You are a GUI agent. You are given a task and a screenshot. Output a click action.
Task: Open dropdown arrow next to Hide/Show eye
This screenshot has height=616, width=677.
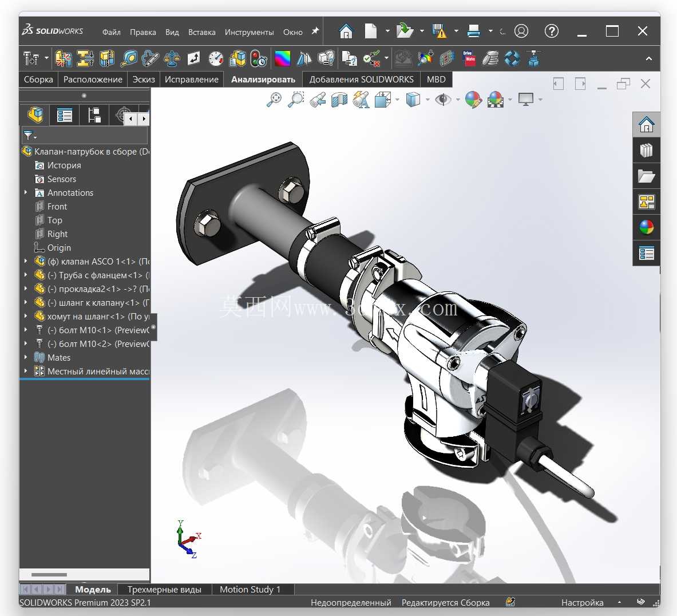click(458, 100)
